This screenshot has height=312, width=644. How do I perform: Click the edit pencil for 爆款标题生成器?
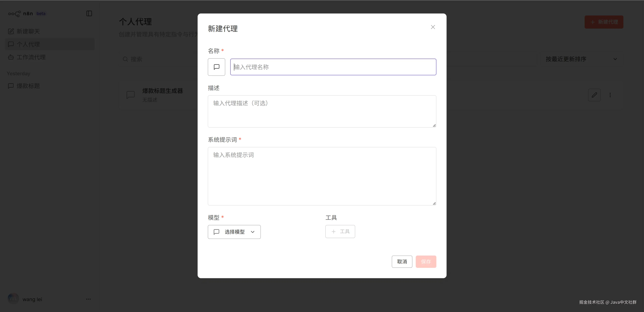pos(594,95)
